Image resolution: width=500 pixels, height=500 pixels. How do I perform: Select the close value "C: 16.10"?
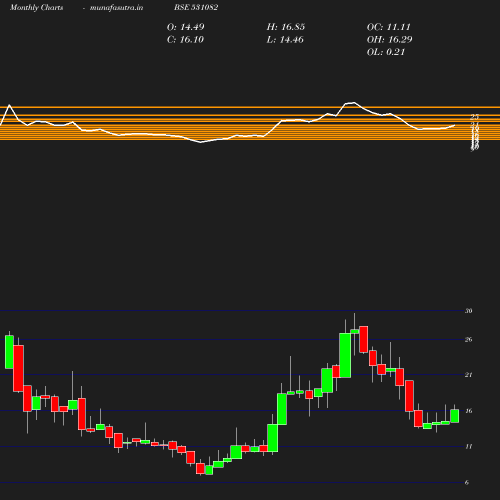(185, 40)
